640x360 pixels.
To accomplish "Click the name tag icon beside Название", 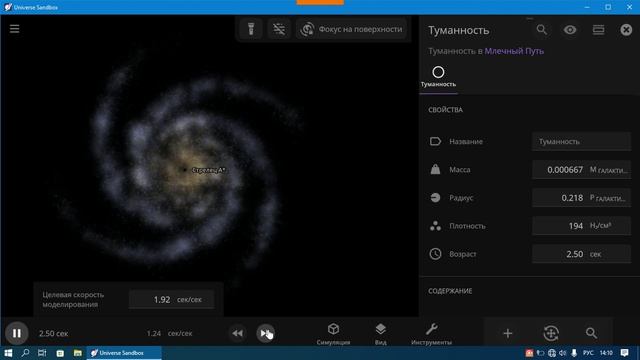I will 435,141.
